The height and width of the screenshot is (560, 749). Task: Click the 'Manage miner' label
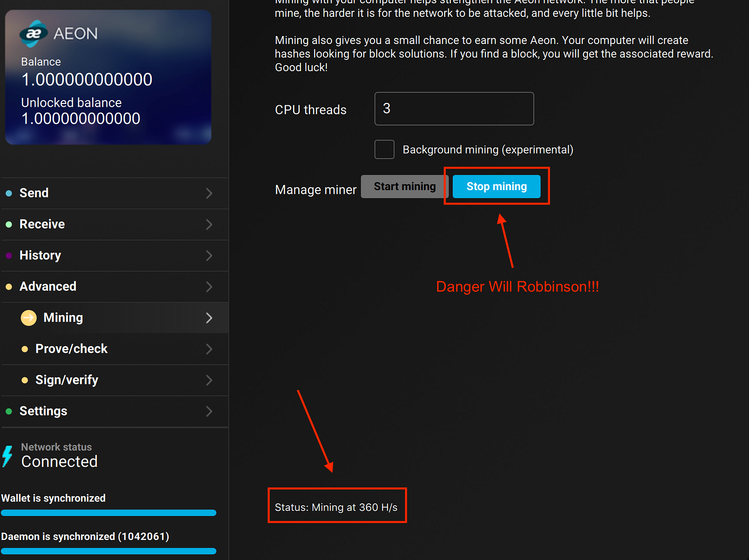pos(316,190)
